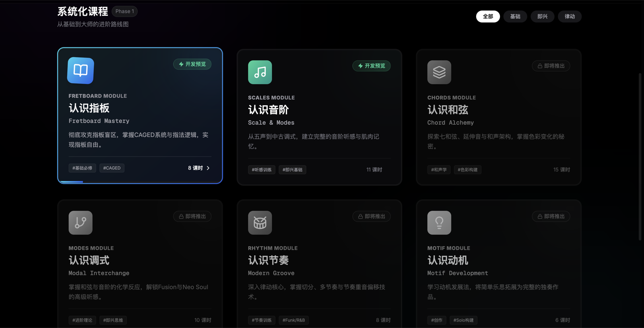Show only 律动 courses
644x328 pixels.
coord(570,17)
